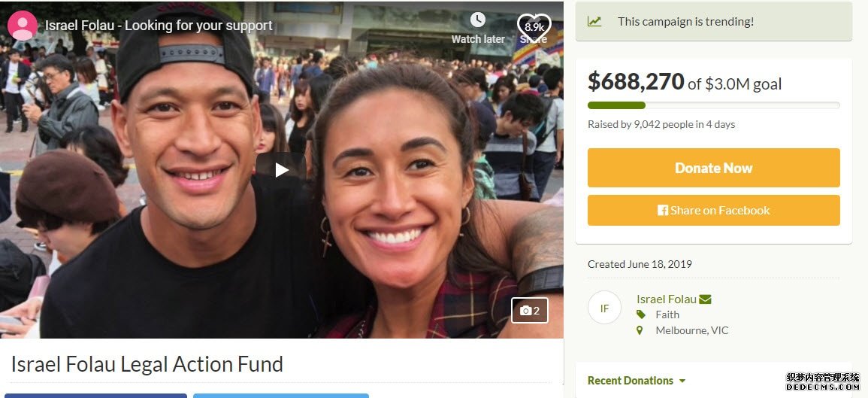Click the IF organizer initials avatar
Image resolution: width=868 pixels, height=398 pixels.
tap(604, 307)
